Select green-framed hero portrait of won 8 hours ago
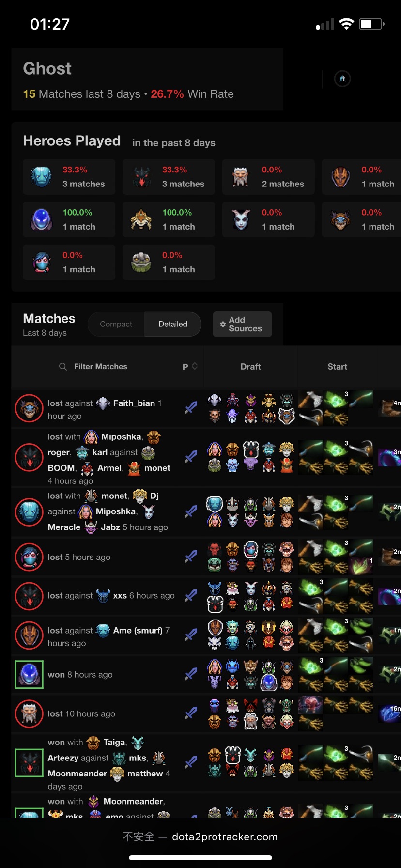401x868 pixels. pos(30,675)
